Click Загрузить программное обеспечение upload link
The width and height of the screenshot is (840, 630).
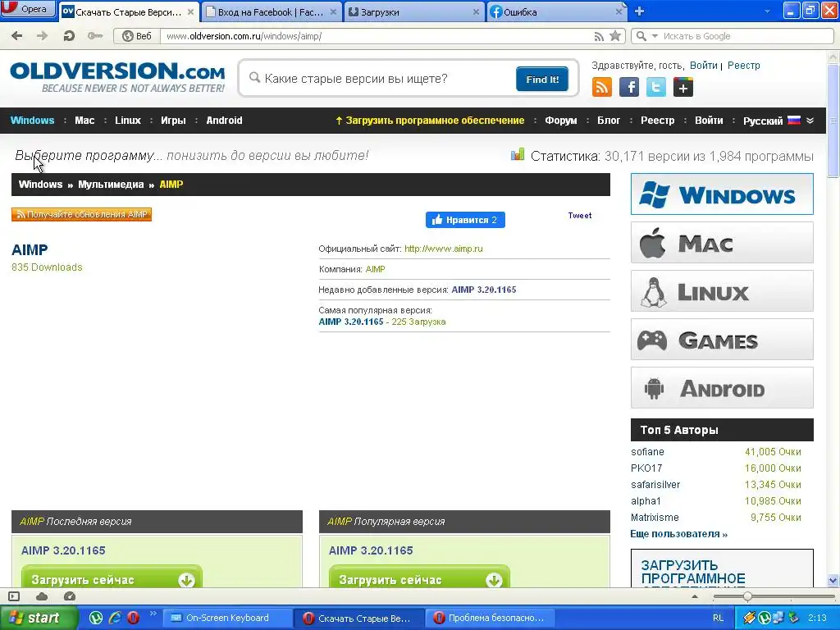pyautogui.click(x=430, y=121)
